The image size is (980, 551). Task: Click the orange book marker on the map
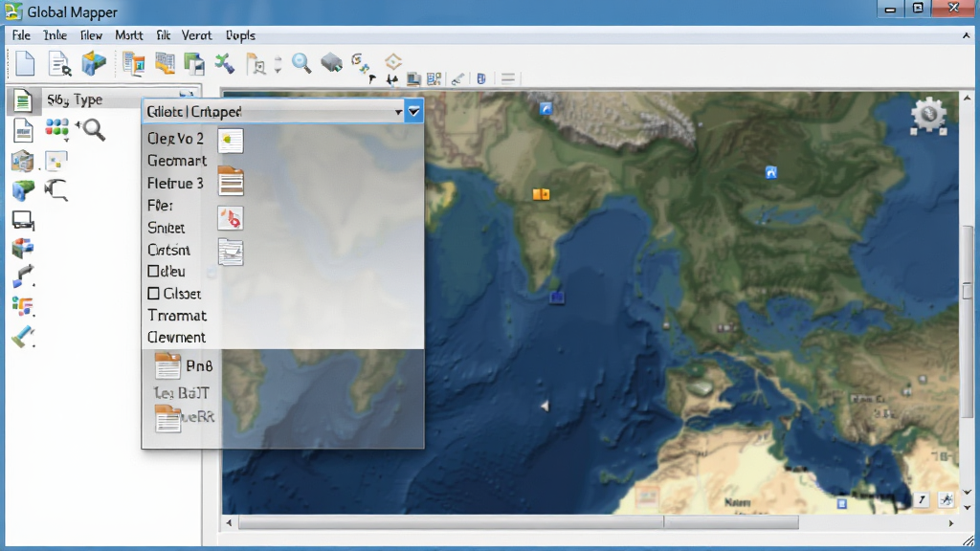542,194
